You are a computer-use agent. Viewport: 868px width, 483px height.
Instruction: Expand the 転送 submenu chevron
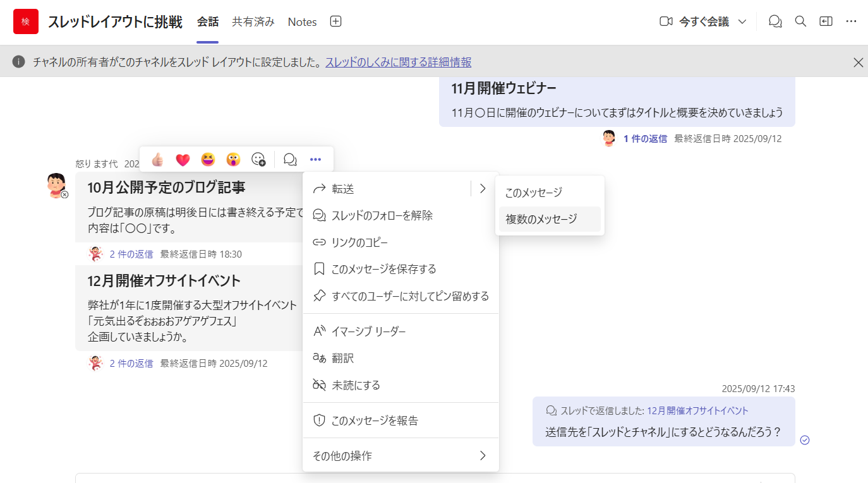(483, 188)
